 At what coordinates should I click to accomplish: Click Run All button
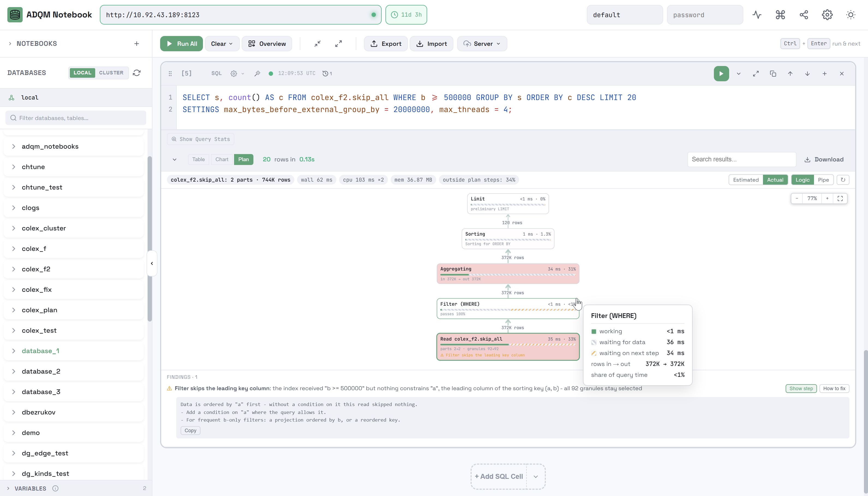pyautogui.click(x=181, y=44)
